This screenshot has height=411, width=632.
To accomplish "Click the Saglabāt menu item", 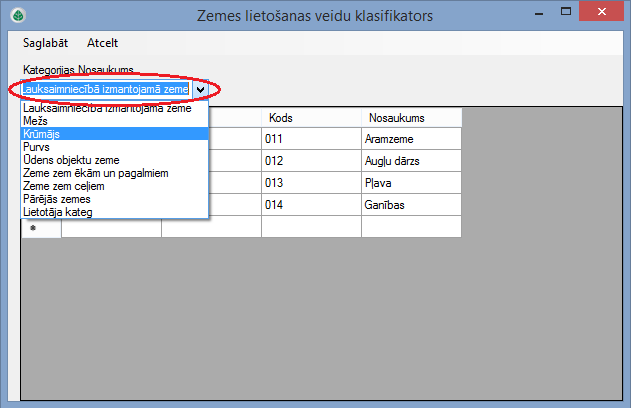I will coord(45,43).
